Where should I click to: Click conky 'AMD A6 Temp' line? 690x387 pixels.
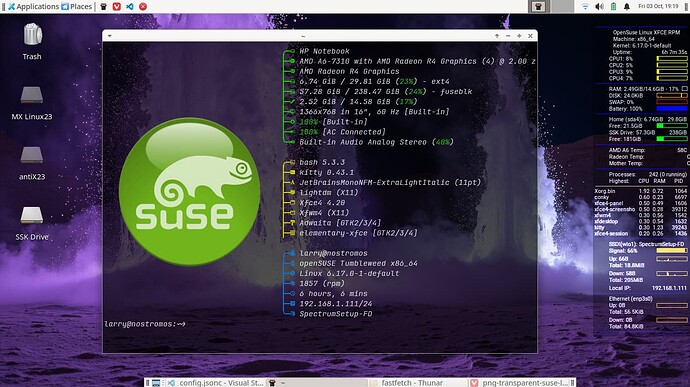(x=648, y=150)
